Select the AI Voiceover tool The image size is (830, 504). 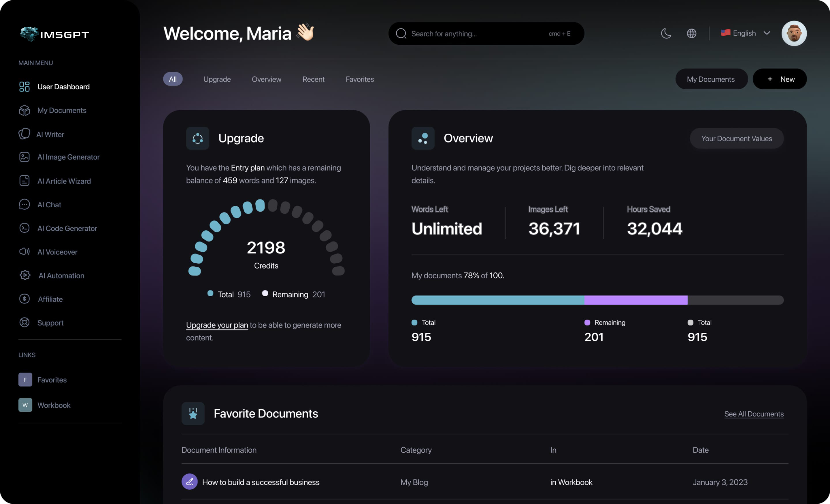coord(57,252)
